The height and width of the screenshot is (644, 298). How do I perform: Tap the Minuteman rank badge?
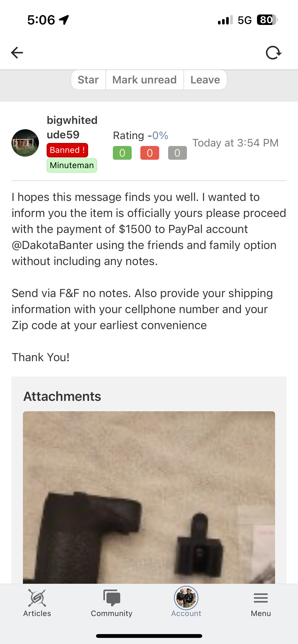pyautogui.click(x=72, y=165)
